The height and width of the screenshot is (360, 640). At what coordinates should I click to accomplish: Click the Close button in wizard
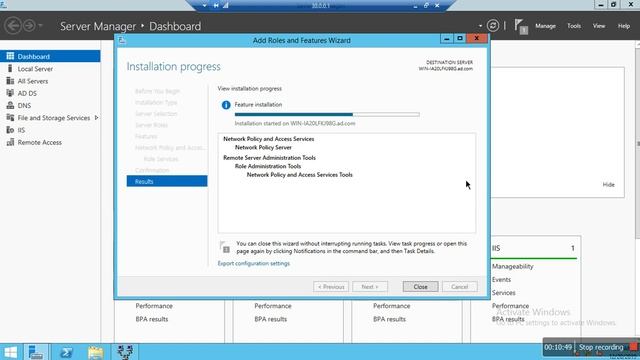click(x=420, y=287)
